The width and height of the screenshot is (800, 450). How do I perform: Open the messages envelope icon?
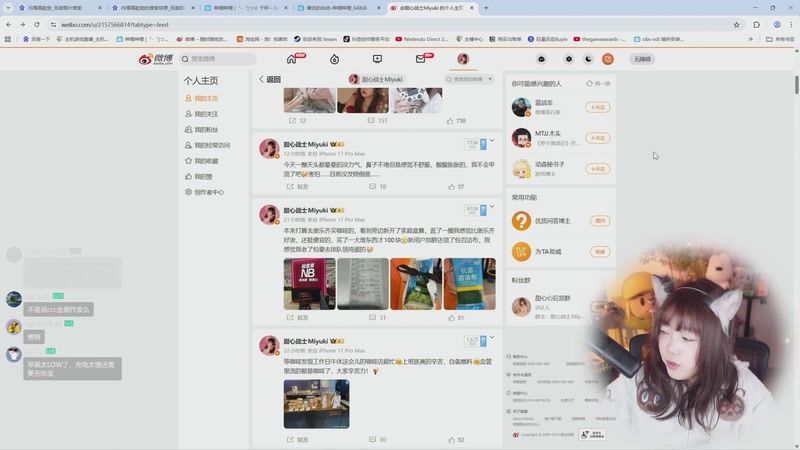tap(420, 59)
